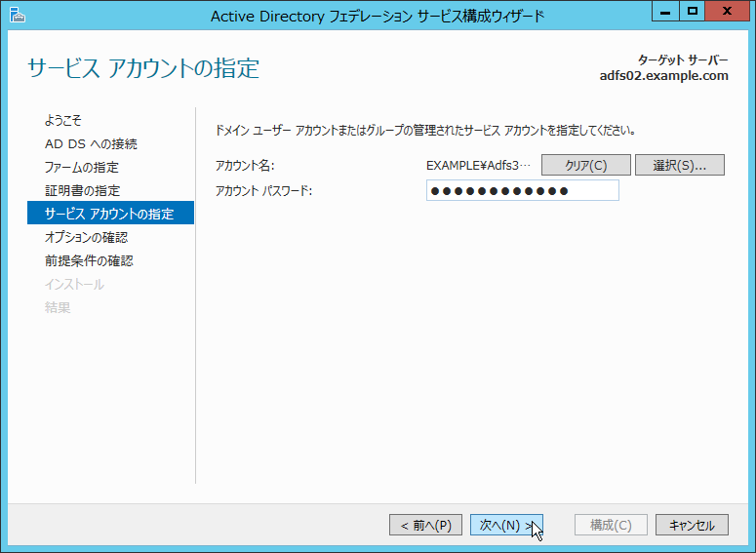Open the 前提条件の確認 step
This screenshot has width=756, height=553.
click(x=89, y=260)
